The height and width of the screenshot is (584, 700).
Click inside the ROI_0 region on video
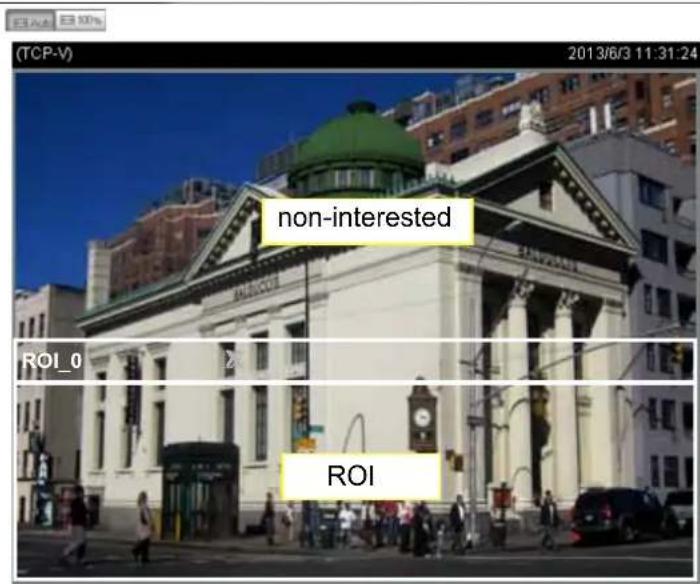[x=355, y=480]
